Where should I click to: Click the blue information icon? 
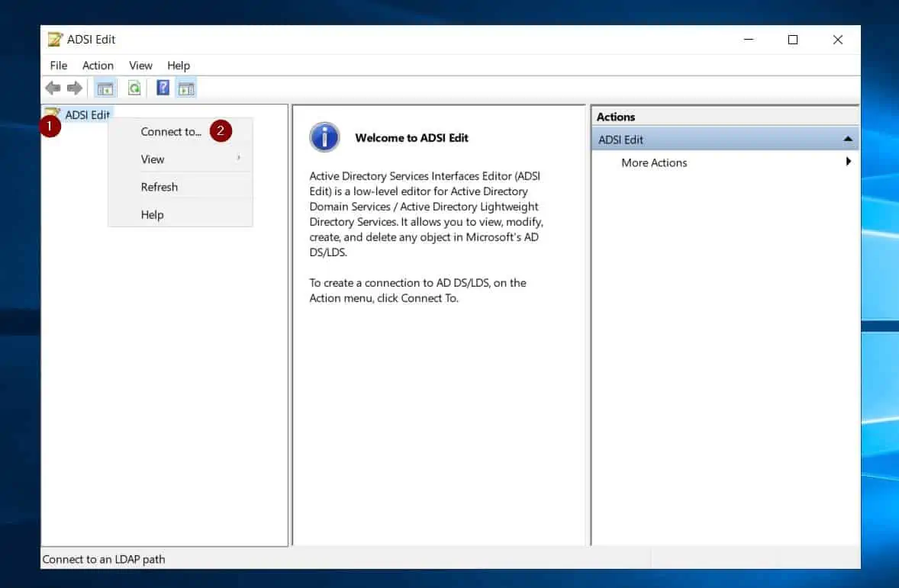tap(324, 137)
